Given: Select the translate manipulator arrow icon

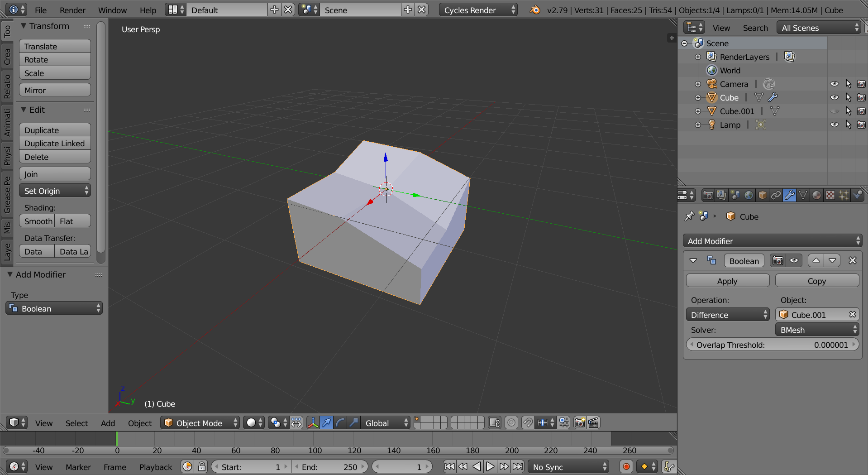Looking at the screenshot, I should tap(326, 423).
